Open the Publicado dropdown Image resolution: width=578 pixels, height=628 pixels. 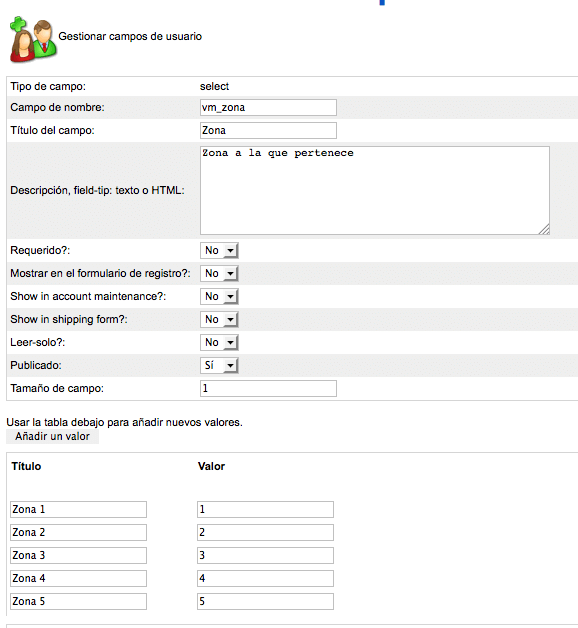219,366
